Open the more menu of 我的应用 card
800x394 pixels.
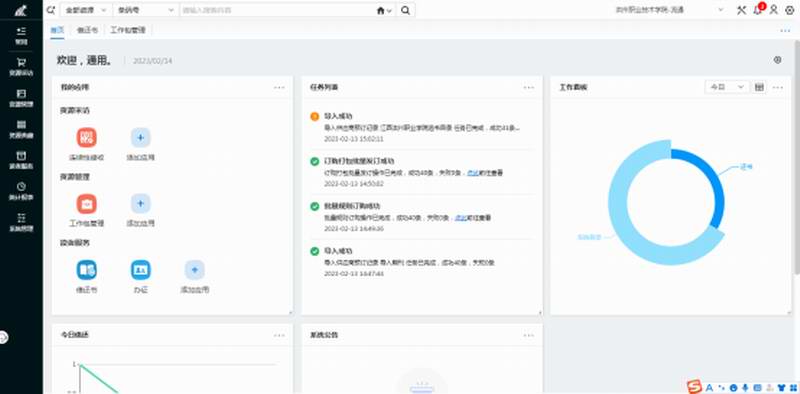(x=279, y=87)
